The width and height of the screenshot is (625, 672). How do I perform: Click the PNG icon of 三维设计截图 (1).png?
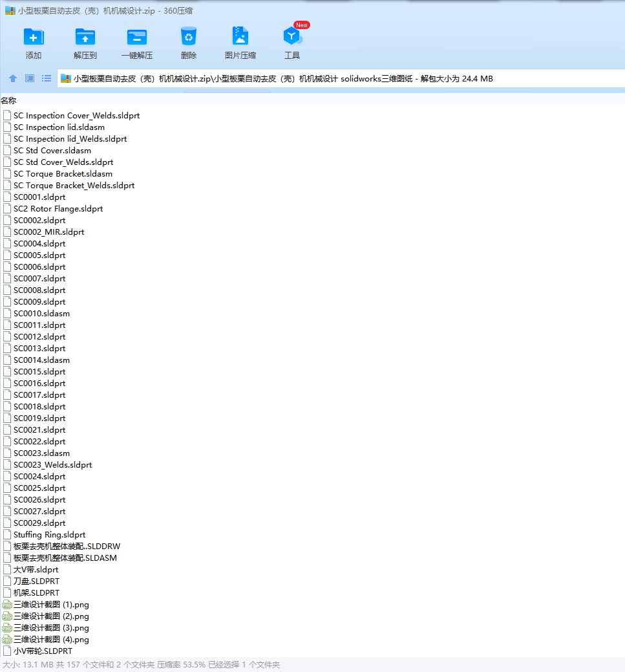pos(7,605)
